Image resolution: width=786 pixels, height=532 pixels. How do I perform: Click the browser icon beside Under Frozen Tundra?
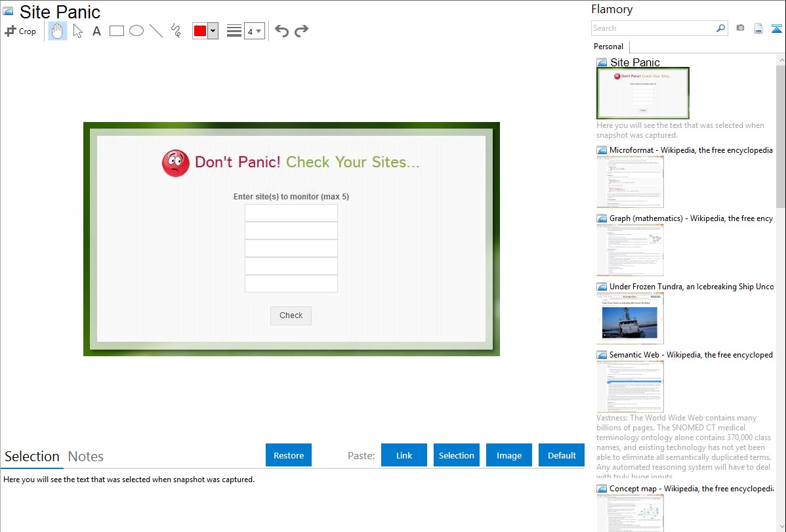(x=602, y=287)
